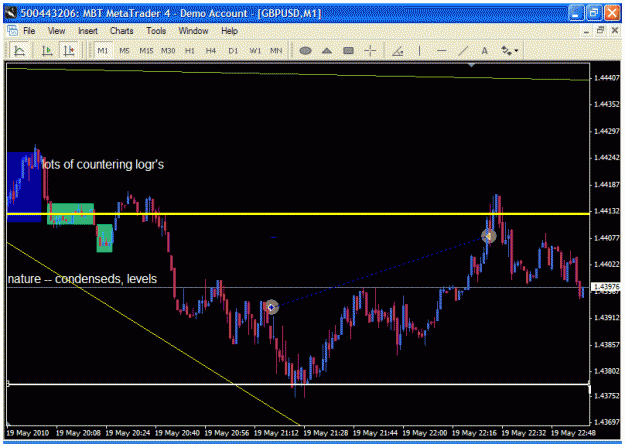The image size is (625, 444).
Task: Switch to the D1 timeframe
Action: coord(233,51)
